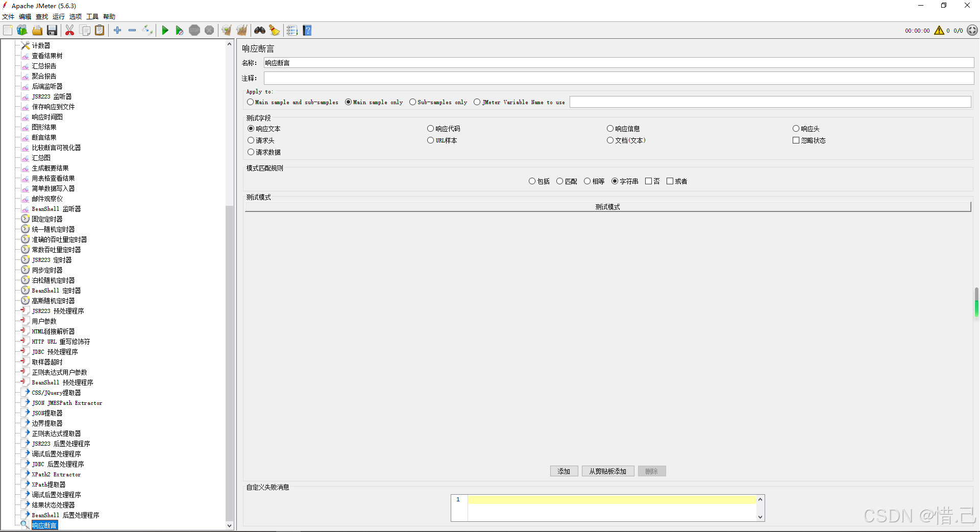The image size is (980, 532).
Task: Open the 工具 menu
Action: 92,16
